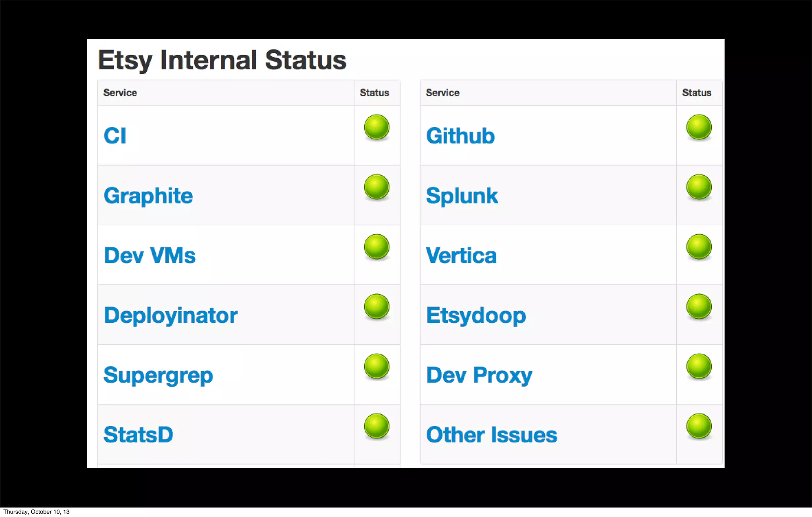Open the CI service link
Screen dimensions: 812x517
point(115,136)
